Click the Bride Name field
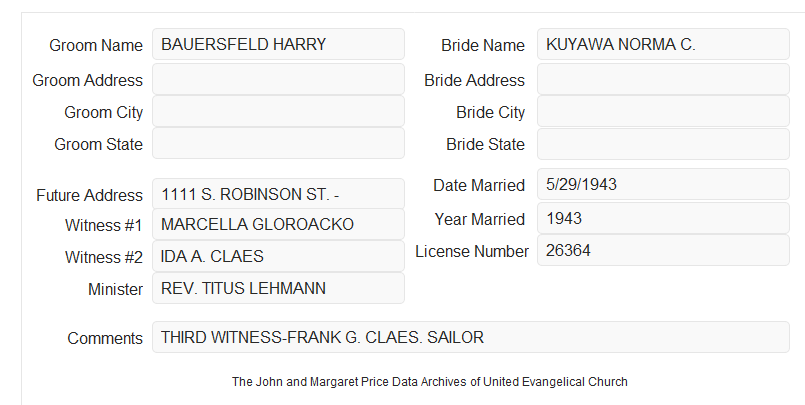 coord(663,44)
